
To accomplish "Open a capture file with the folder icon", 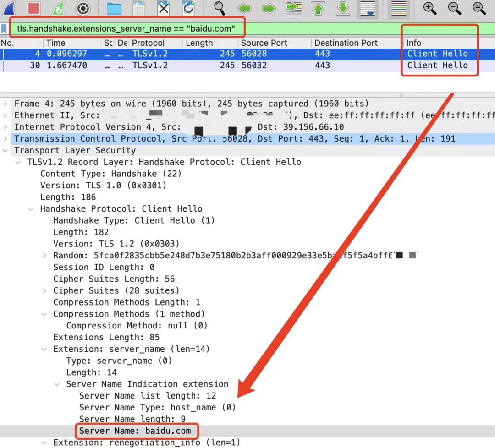I will click(x=114, y=9).
